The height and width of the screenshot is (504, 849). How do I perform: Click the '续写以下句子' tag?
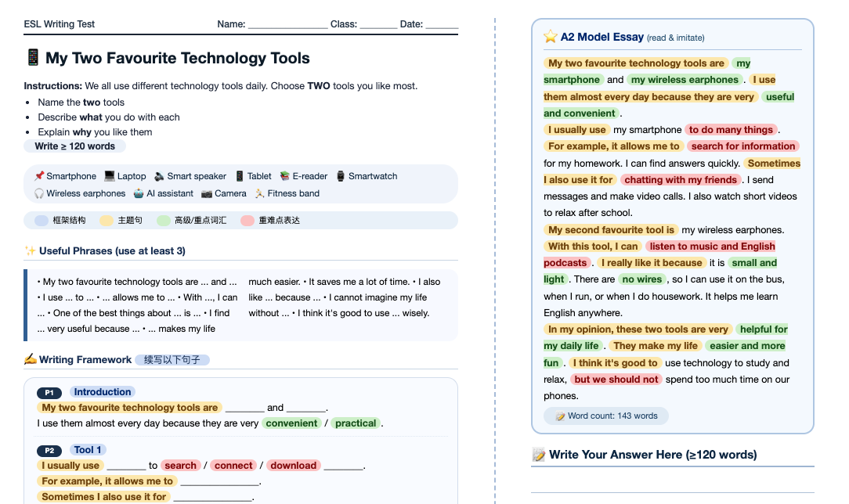click(x=172, y=360)
